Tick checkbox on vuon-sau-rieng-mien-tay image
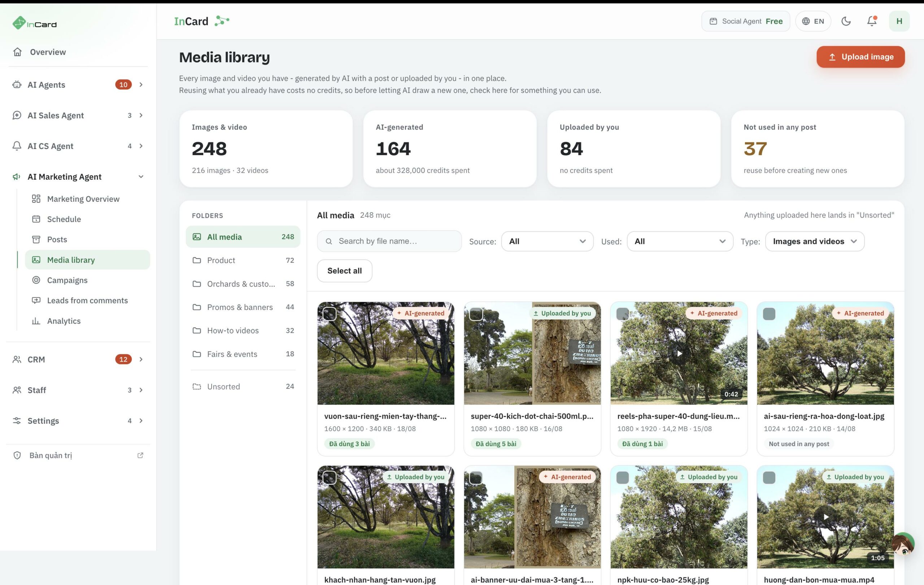The image size is (924, 585). 330,314
